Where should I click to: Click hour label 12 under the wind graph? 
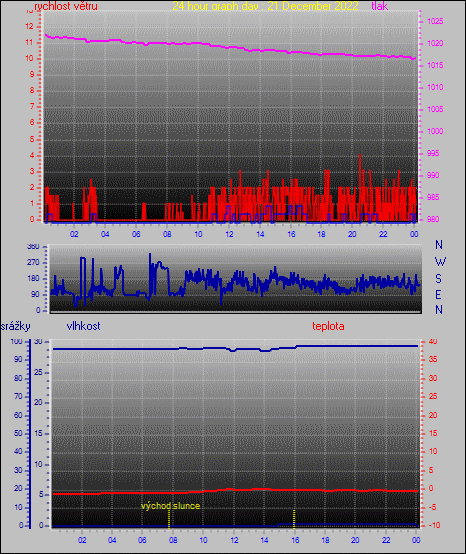(229, 234)
